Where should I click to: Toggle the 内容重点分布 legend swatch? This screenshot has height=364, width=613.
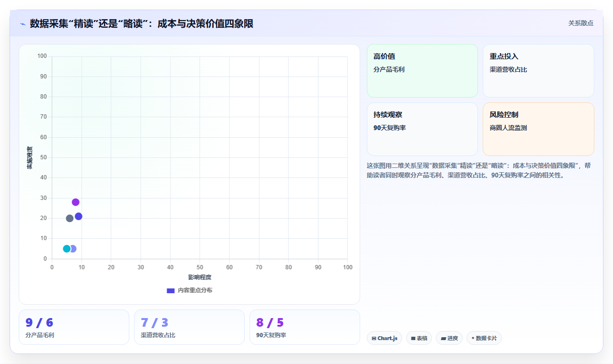tap(170, 290)
